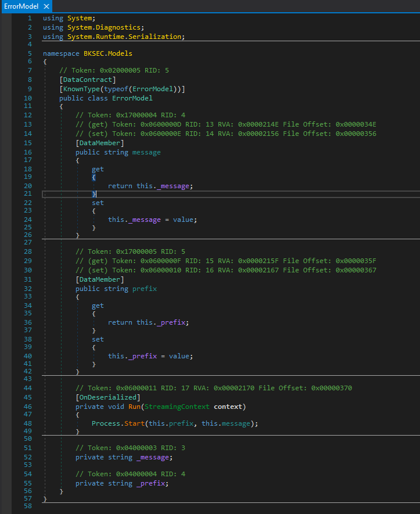Open the DataContract attribute reference
The height and width of the screenshot is (514, 420).
point(88,80)
